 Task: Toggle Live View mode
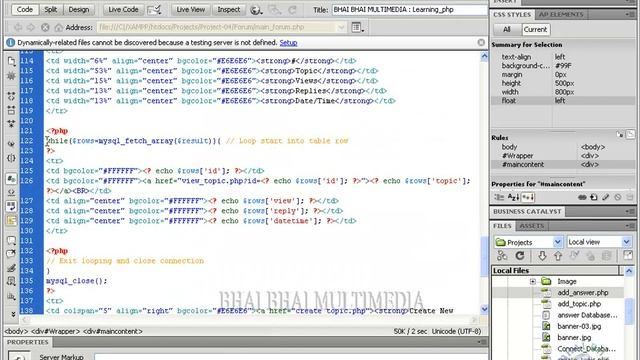191,9
